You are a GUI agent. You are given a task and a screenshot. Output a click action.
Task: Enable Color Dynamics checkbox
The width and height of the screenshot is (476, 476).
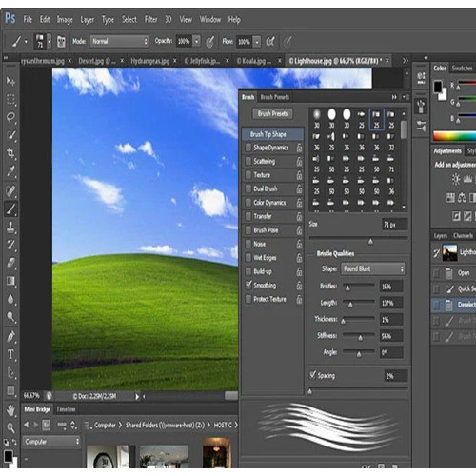click(248, 203)
